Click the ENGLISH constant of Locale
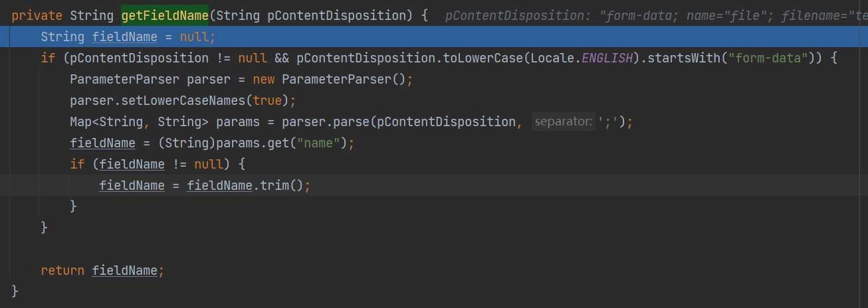This screenshot has height=308, width=868. click(x=607, y=58)
